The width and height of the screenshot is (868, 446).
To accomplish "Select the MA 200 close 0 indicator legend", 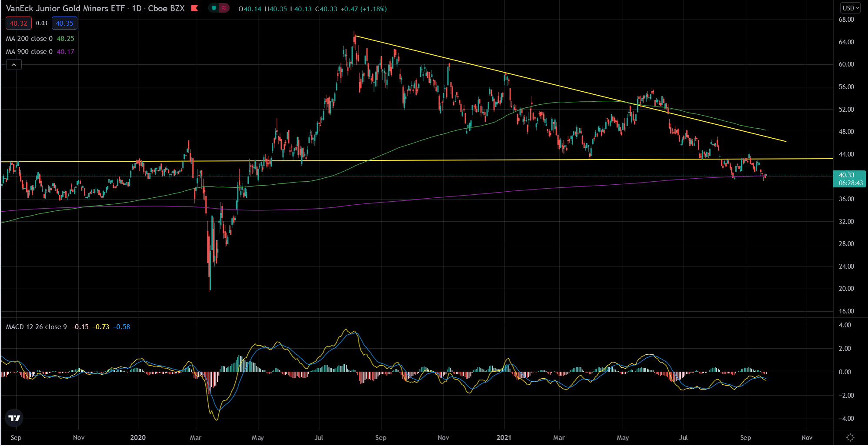I will (x=29, y=39).
